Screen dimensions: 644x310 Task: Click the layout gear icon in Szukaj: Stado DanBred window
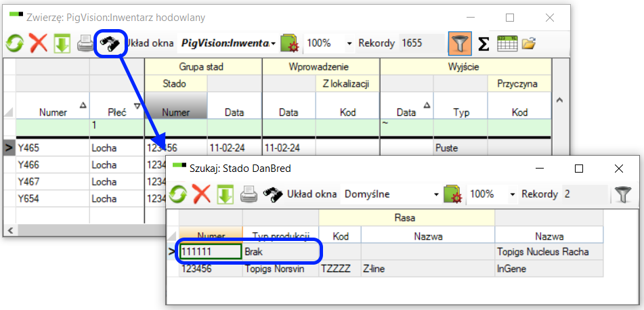454,194
